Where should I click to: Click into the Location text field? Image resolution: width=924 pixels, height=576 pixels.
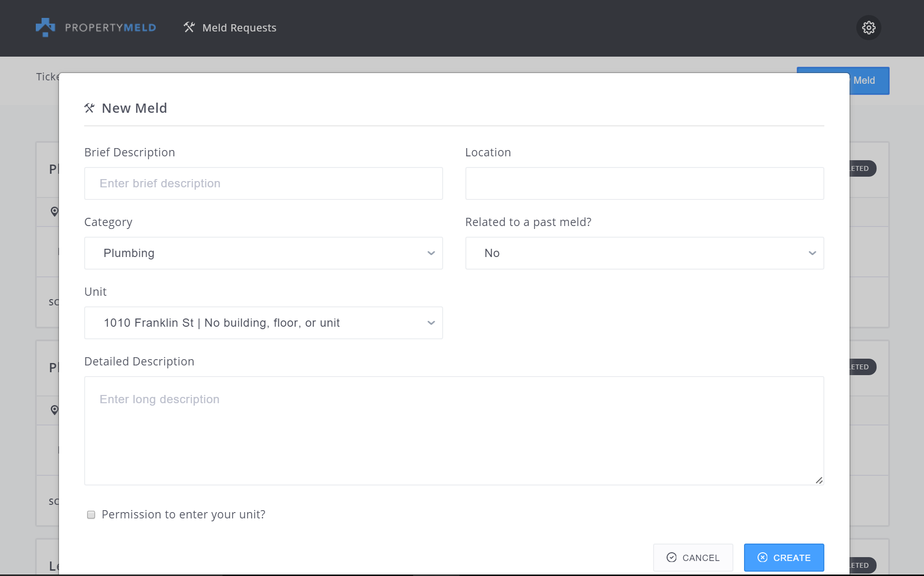[644, 183]
